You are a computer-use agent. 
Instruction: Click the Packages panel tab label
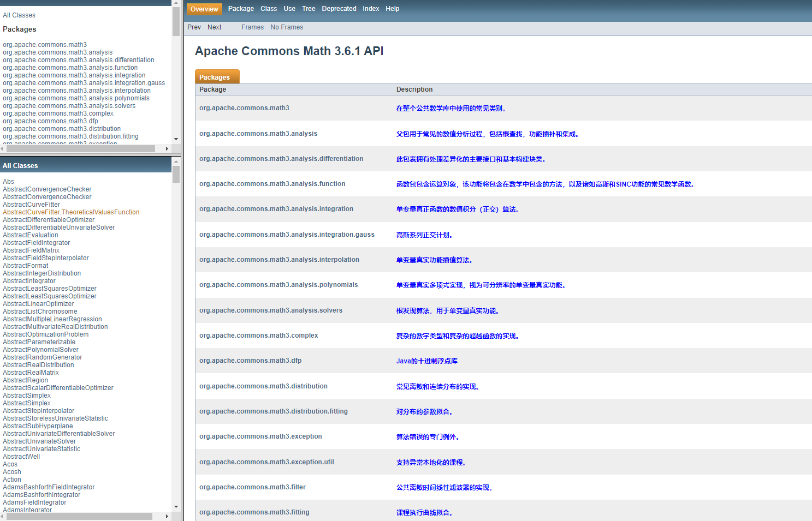pos(216,76)
